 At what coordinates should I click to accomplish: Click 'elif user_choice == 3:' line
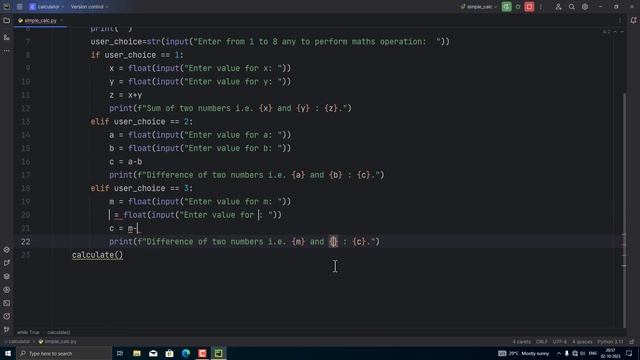pyautogui.click(x=142, y=188)
